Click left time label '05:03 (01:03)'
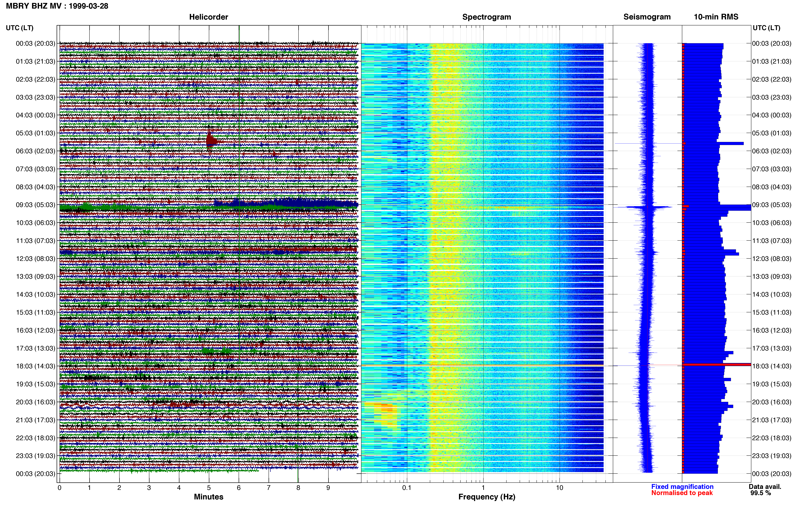 pyautogui.click(x=35, y=133)
